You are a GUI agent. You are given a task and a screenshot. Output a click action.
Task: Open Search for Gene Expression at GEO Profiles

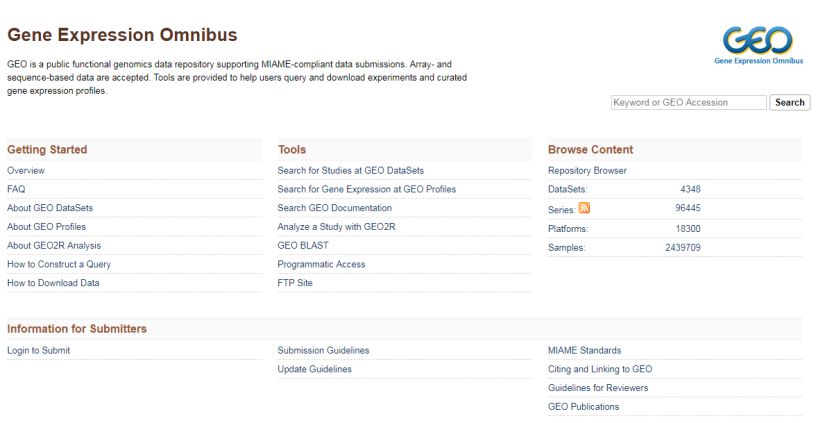[x=367, y=189]
